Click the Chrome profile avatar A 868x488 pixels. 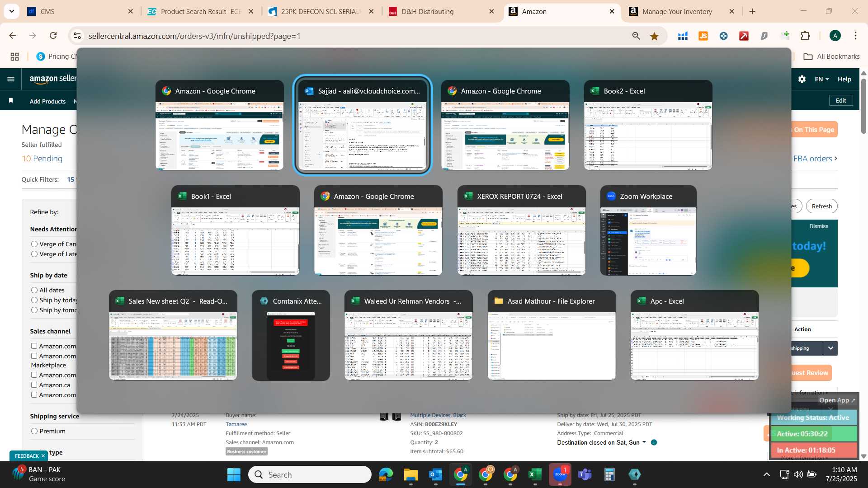[835, 36]
